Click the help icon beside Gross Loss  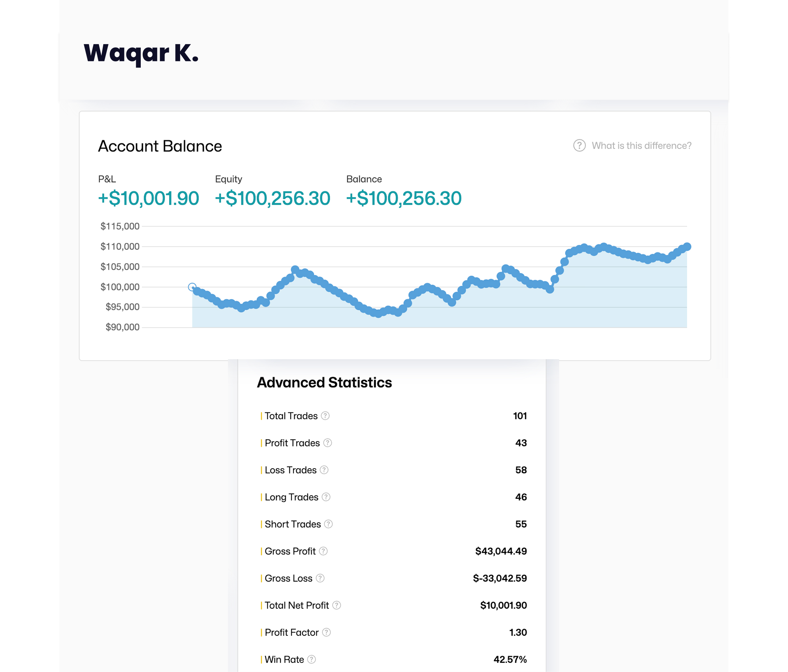320,578
